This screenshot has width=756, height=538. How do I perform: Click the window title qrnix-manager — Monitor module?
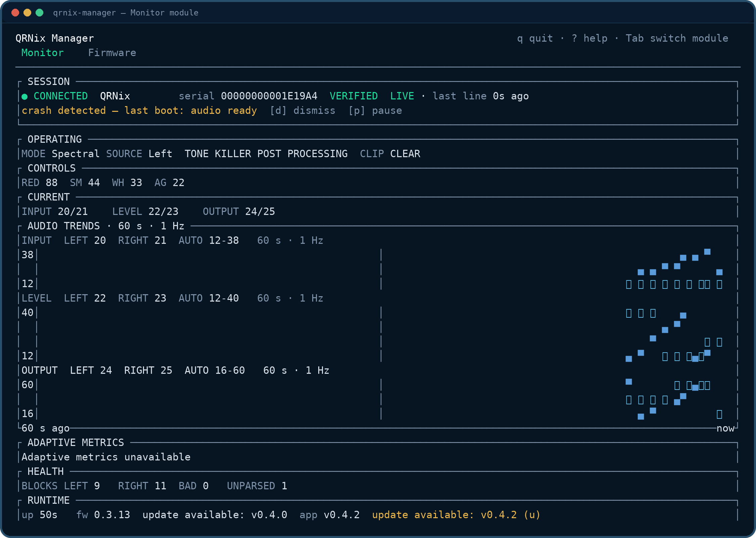click(126, 13)
